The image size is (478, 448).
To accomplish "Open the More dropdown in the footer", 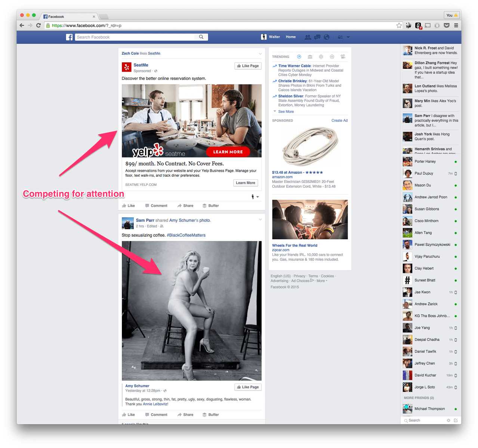I will point(322,281).
